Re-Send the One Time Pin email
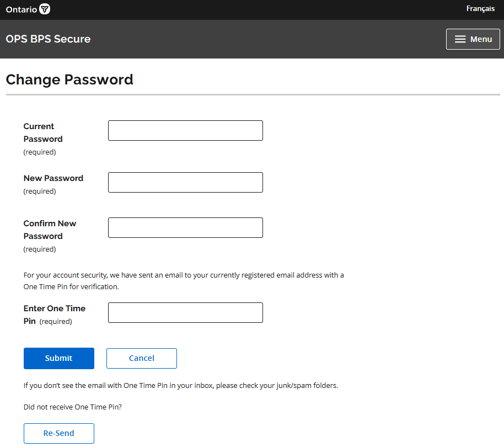Viewport: 504px width, 447px height. point(58,433)
